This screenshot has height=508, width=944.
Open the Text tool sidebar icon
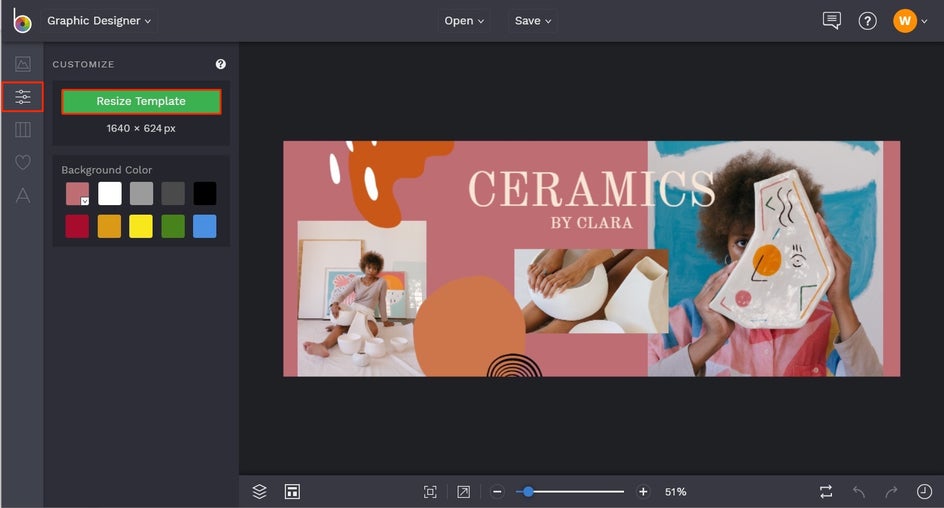tap(22, 195)
